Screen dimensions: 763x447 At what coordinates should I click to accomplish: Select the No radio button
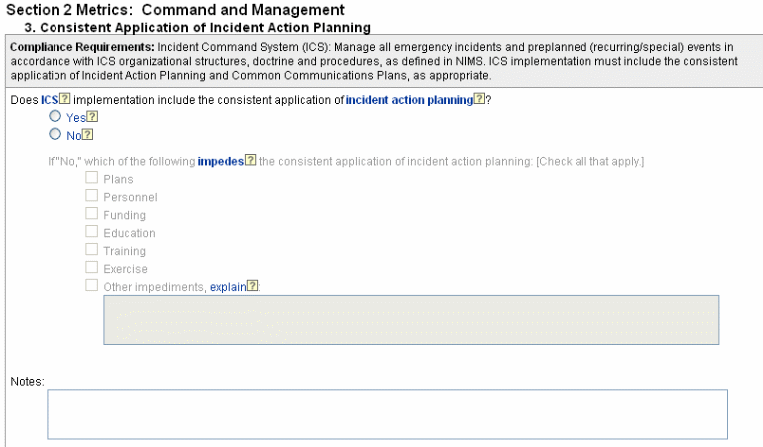pos(55,134)
